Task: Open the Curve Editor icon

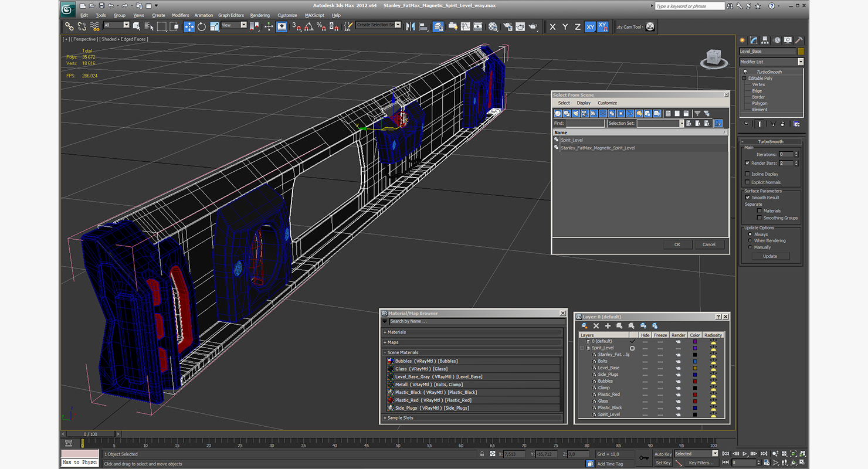Action: (465, 26)
